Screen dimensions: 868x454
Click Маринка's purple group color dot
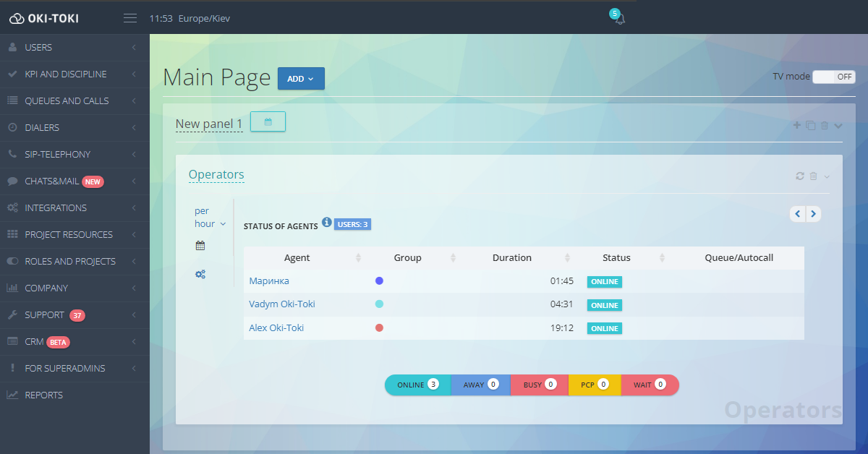pos(379,280)
